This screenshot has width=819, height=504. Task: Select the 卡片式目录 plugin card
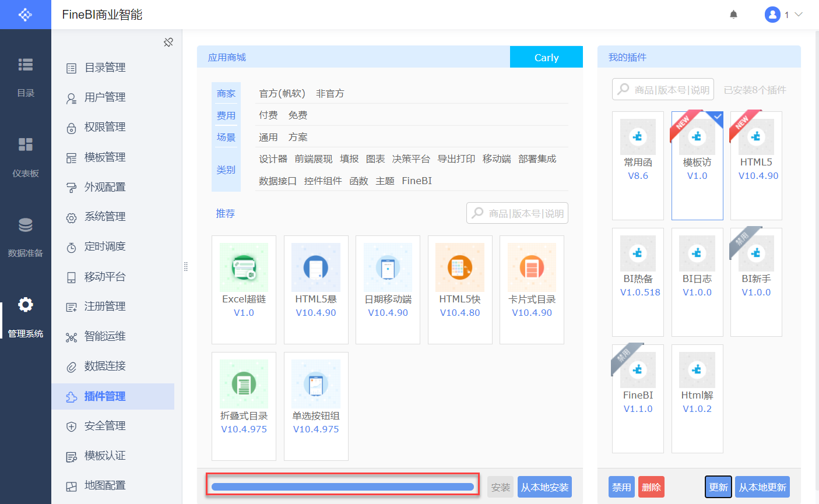pos(532,290)
